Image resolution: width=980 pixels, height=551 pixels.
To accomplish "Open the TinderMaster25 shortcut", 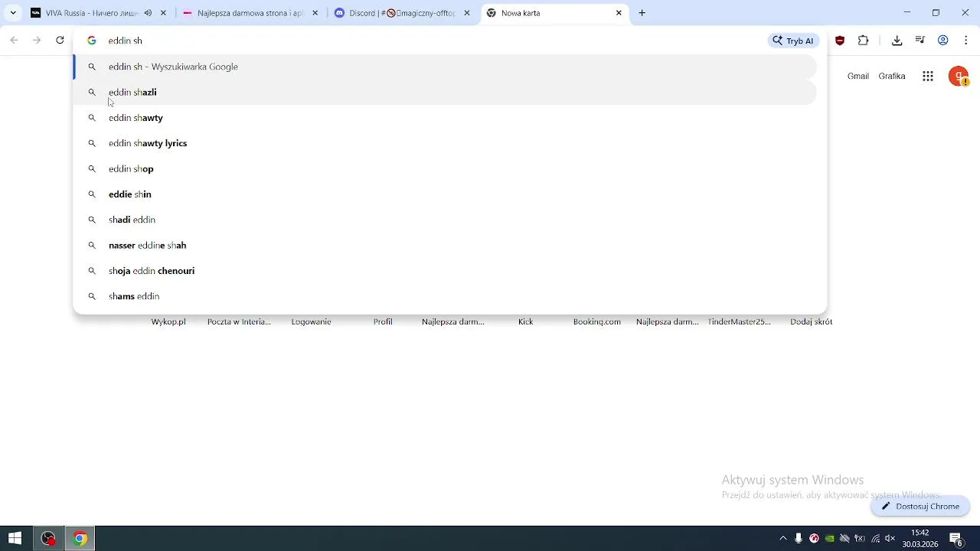I will click(740, 322).
